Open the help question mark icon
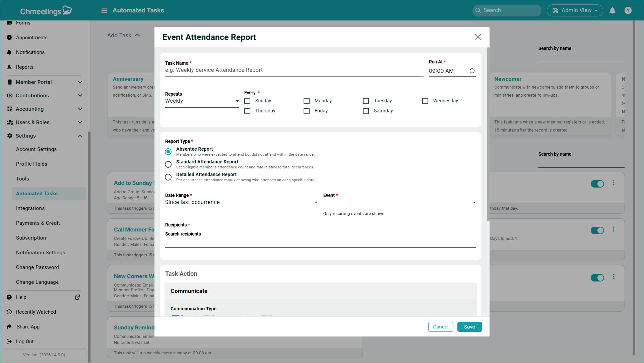The width and height of the screenshot is (644, 363). coord(628,10)
